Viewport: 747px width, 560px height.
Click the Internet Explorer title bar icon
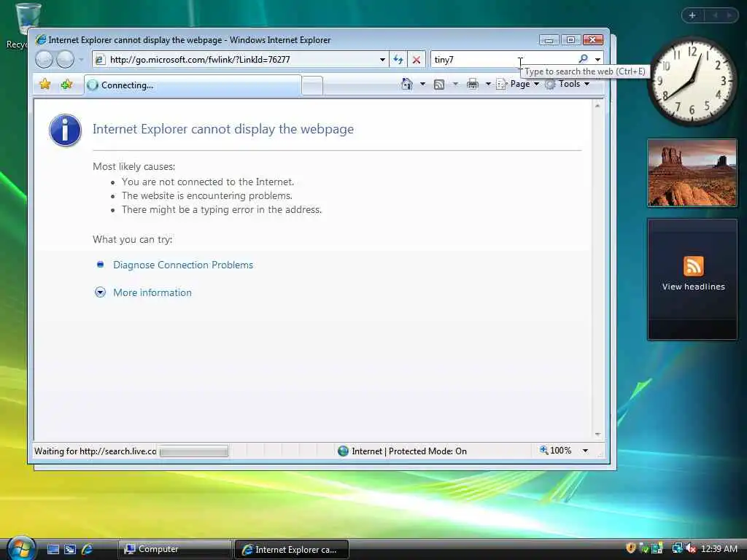point(41,39)
